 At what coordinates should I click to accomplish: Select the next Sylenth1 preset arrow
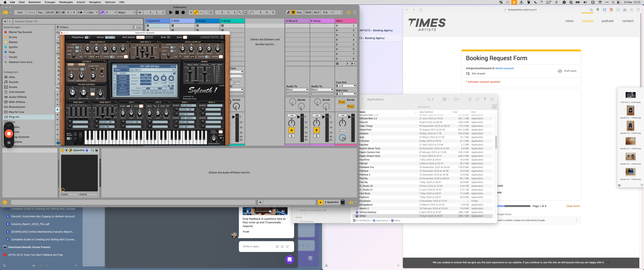click(x=175, y=66)
